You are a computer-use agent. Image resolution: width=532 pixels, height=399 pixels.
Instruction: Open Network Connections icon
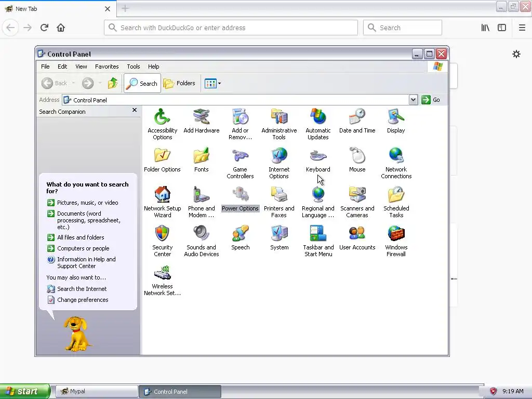pyautogui.click(x=396, y=163)
